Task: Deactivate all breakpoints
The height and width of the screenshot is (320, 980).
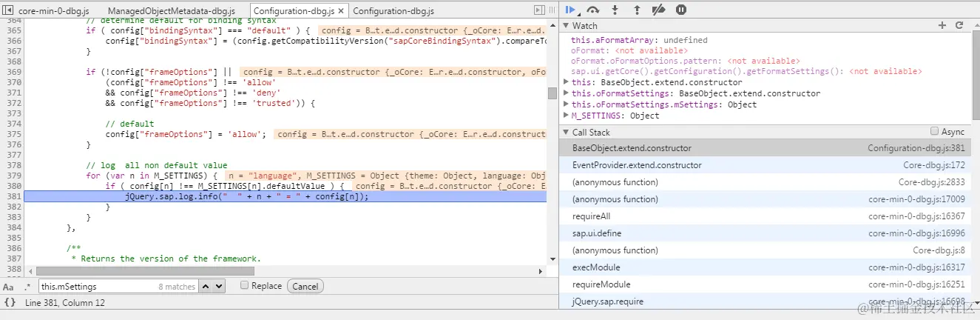Action: (659, 10)
